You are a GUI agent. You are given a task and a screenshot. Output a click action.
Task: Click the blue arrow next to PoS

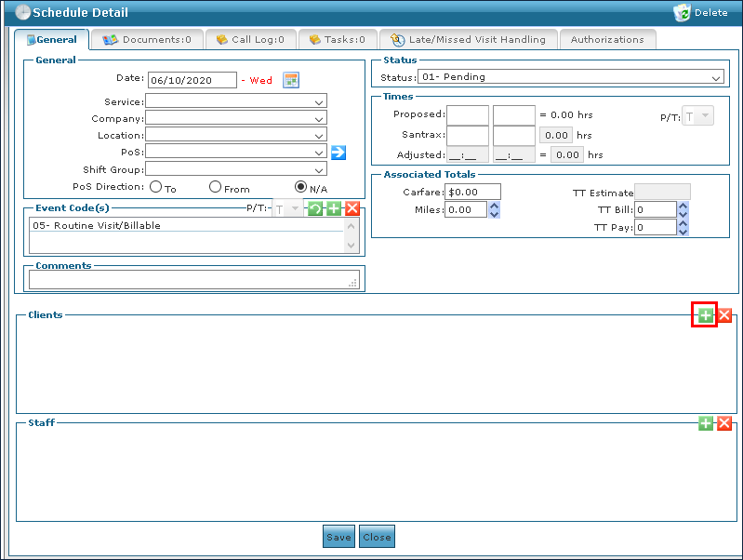[x=338, y=153]
